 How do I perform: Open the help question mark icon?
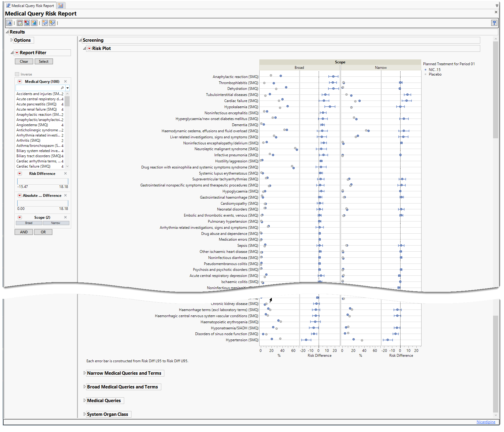pyautogui.click(x=494, y=23)
